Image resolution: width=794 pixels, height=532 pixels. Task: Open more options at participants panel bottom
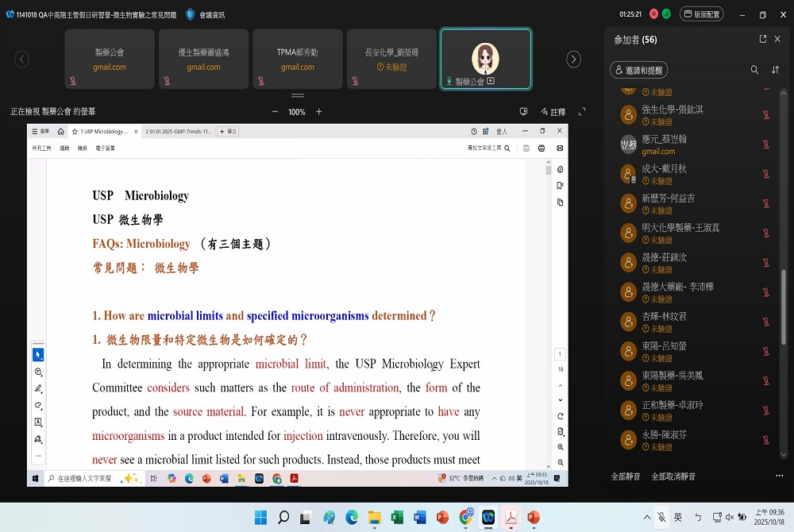coord(779,476)
